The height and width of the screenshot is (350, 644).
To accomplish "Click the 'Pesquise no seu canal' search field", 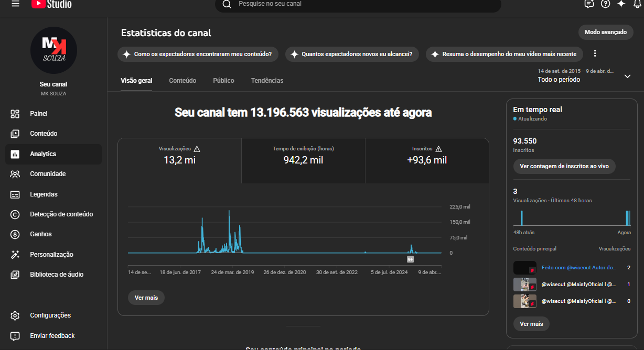I will 358,4.
